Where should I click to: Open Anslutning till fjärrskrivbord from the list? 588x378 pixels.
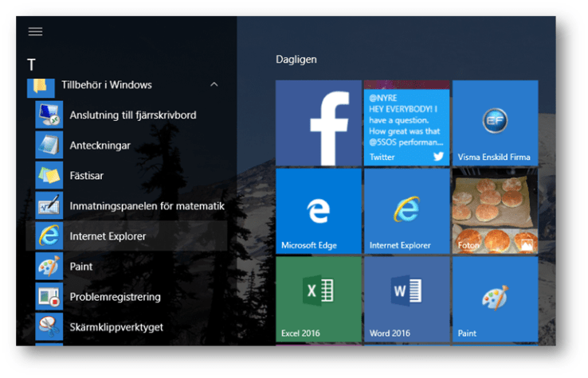[132, 115]
